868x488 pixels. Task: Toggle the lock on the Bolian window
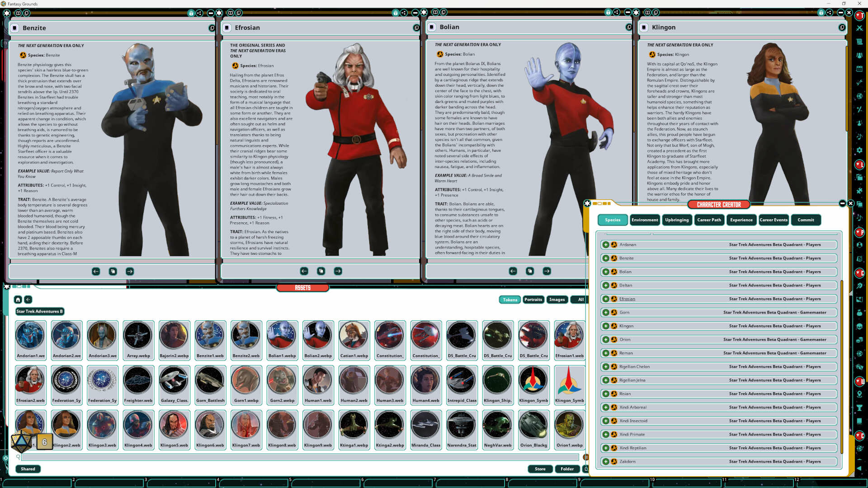click(608, 13)
